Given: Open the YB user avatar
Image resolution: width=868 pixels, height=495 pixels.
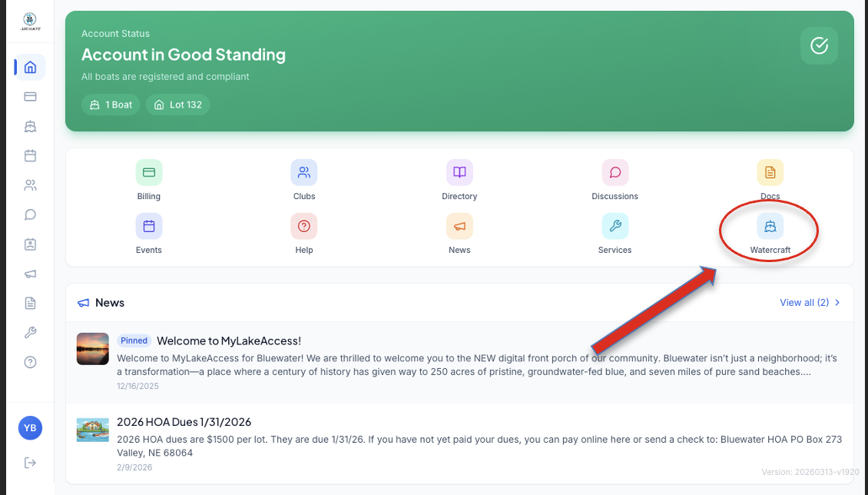Looking at the screenshot, I should point(30,428).
